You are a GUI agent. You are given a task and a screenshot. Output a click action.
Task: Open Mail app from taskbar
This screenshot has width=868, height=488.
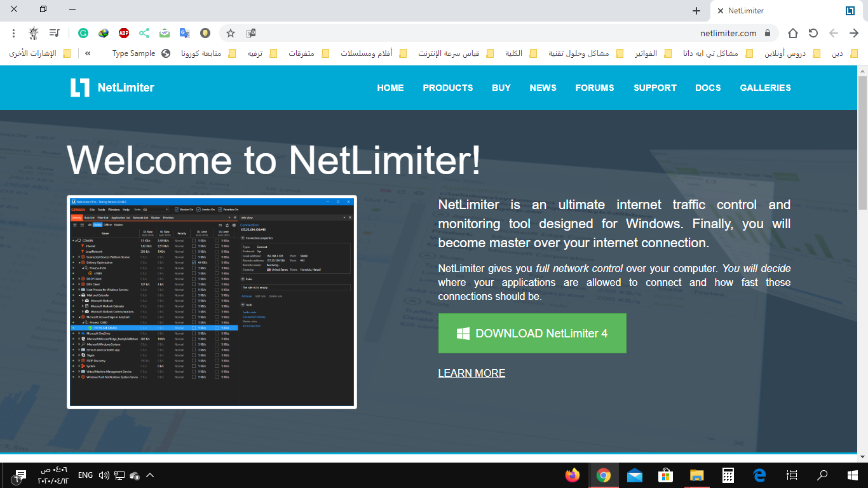(x=635, y=475)
